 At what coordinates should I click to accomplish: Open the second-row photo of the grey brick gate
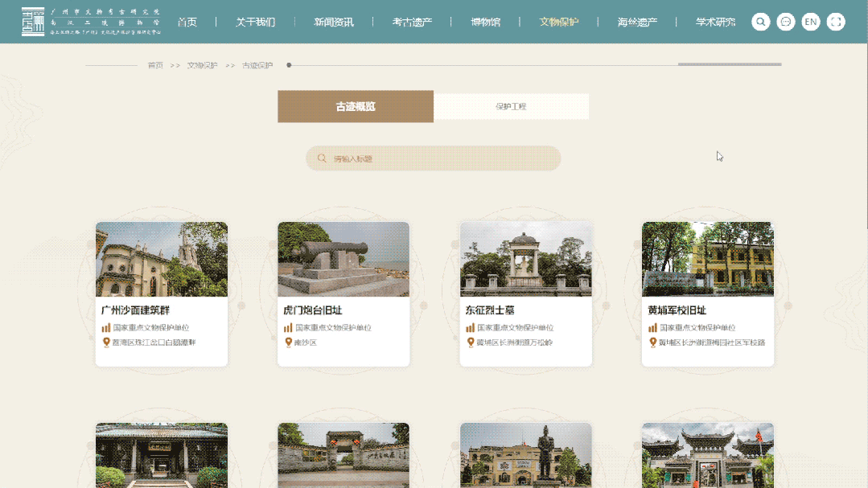pos(343,455)
